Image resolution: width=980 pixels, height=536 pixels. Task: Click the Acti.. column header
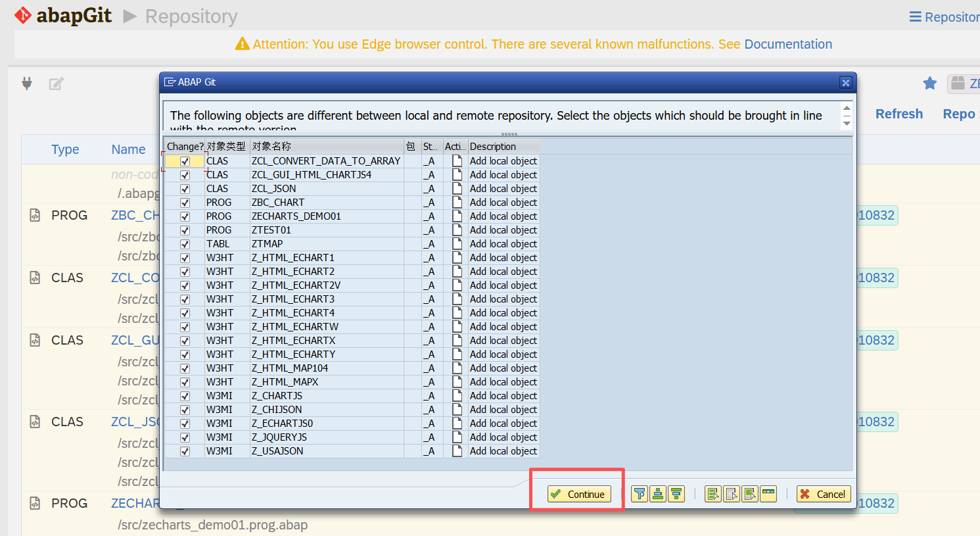pyautogui.click(x=455, y=146)
